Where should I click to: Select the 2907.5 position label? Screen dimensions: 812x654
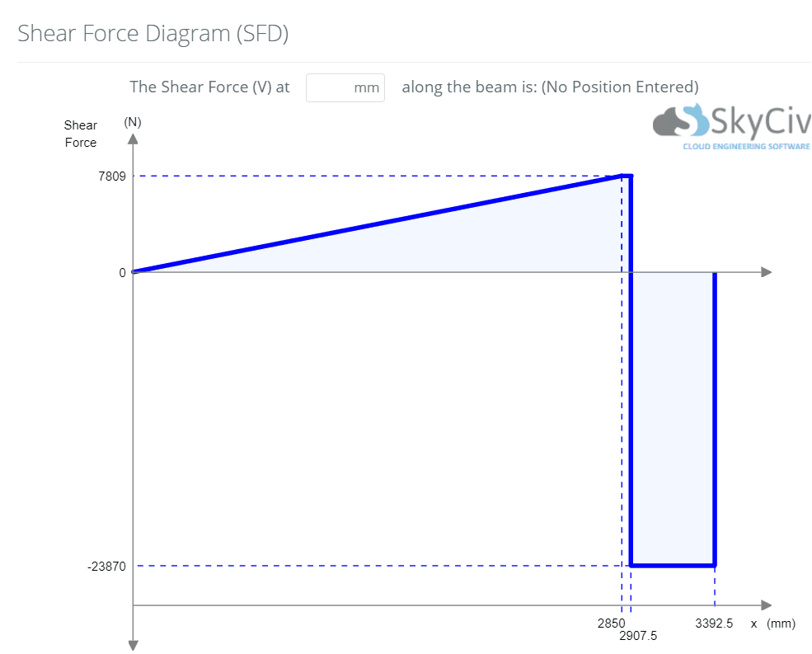coord(638,636)
